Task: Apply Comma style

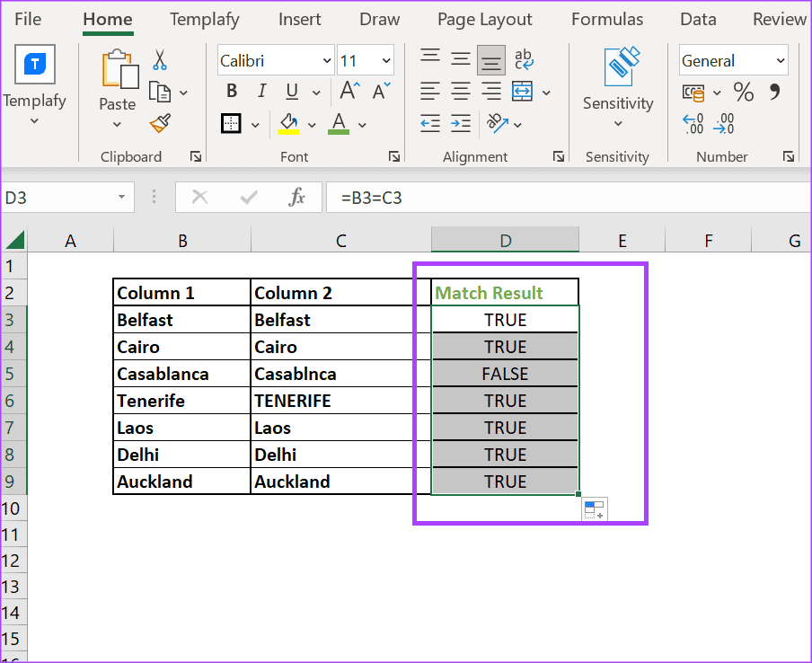Action: click(x=774, y=93)
